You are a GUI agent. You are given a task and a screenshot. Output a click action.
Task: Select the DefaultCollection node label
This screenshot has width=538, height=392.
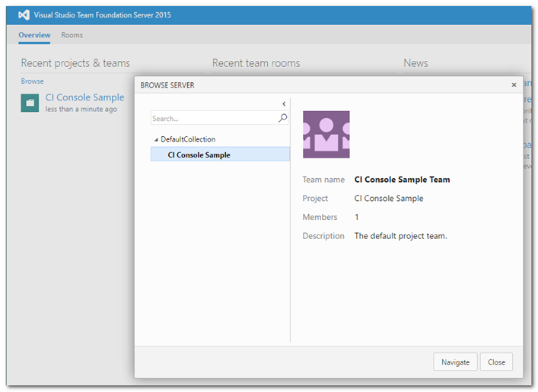(188, 140)
